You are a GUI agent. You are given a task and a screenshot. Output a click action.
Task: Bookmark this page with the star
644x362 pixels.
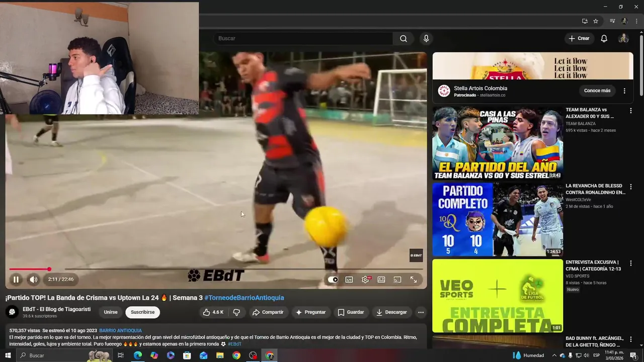pos(596,21)
